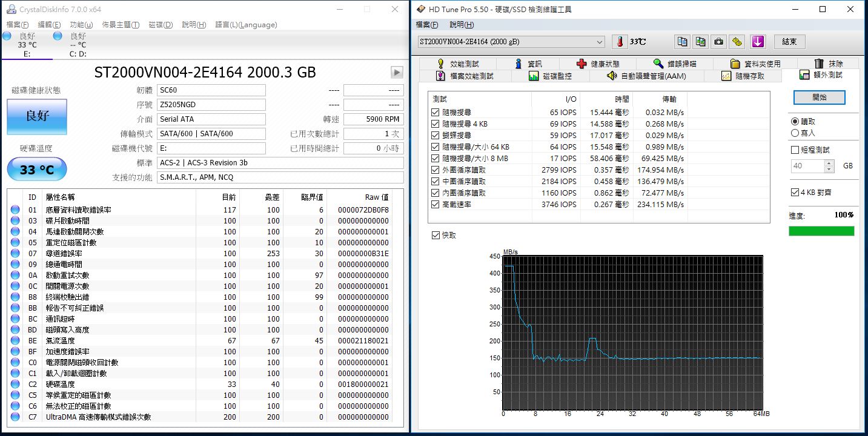Click the 序號 Z5205NGD field
This screenshot has width=868, height=436.
211,105
